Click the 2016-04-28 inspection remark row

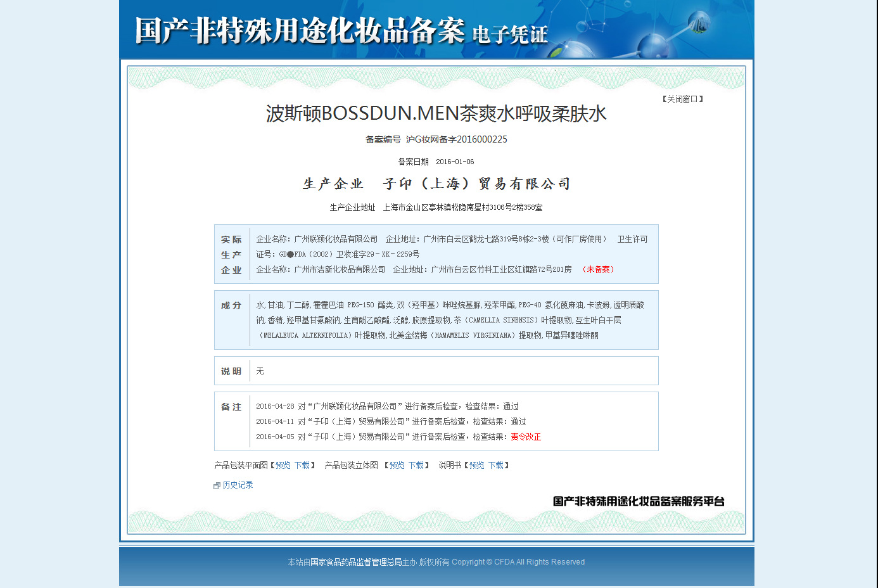(388, 406)
